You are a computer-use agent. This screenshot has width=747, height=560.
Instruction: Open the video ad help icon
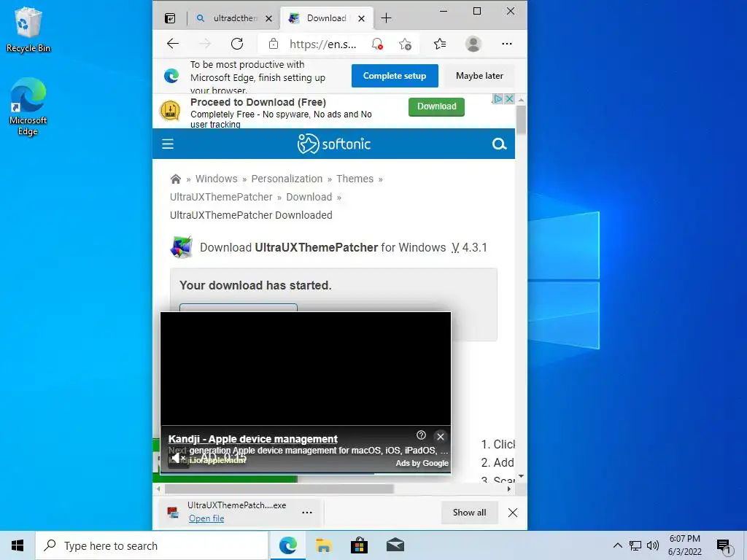pyautogui.click(x=421, y=435)
